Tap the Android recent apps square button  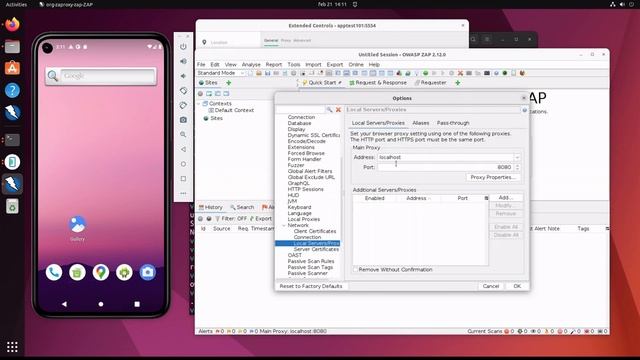click(137, 304)
